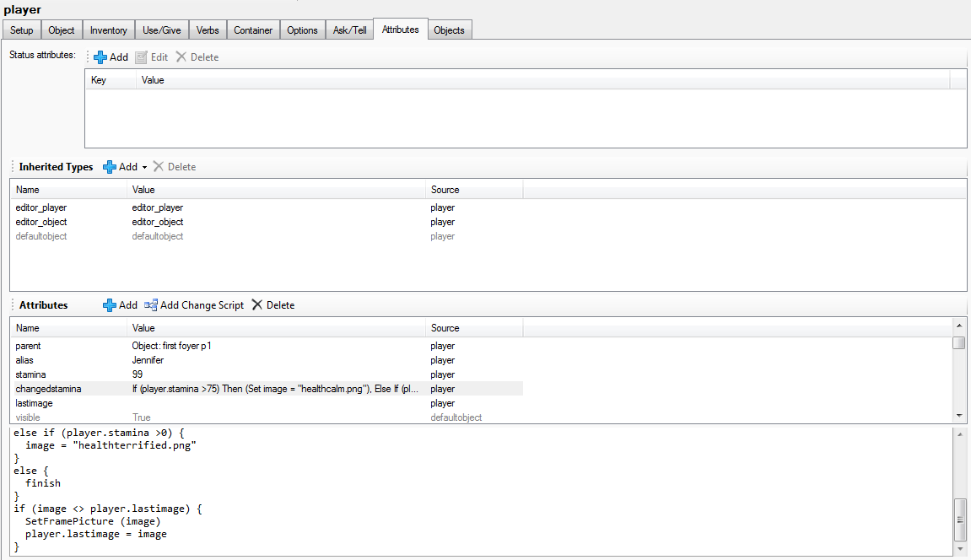Click scroll down arrow in Attributes list
Image resolution: width=971 pixels, height=560 pixels.
coord(959,416)
